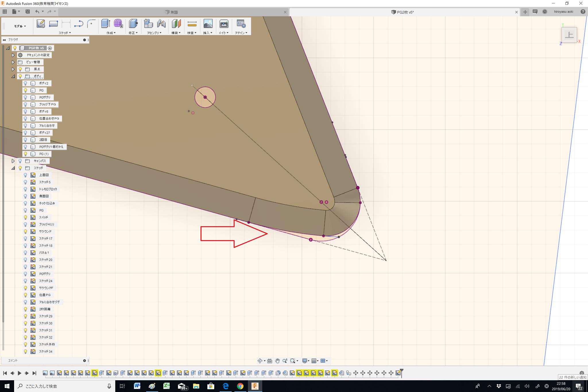Open the 修正 menu

pos(133,33)
